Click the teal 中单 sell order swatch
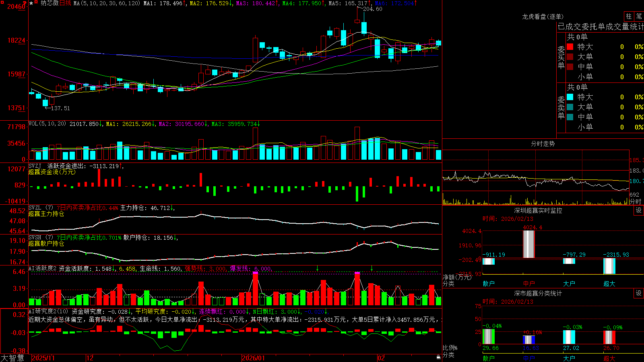Screen dimensions: 644x362 pyautogui.click(x=570, y=117)
